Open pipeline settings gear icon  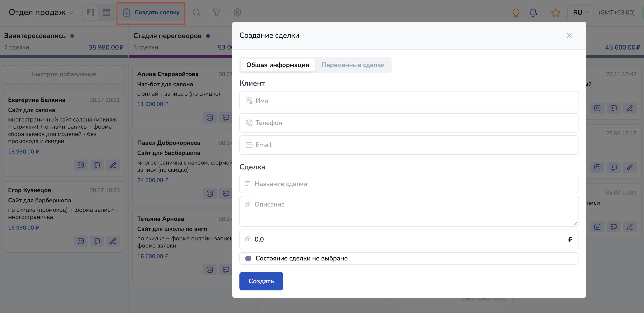pos(237,12)
